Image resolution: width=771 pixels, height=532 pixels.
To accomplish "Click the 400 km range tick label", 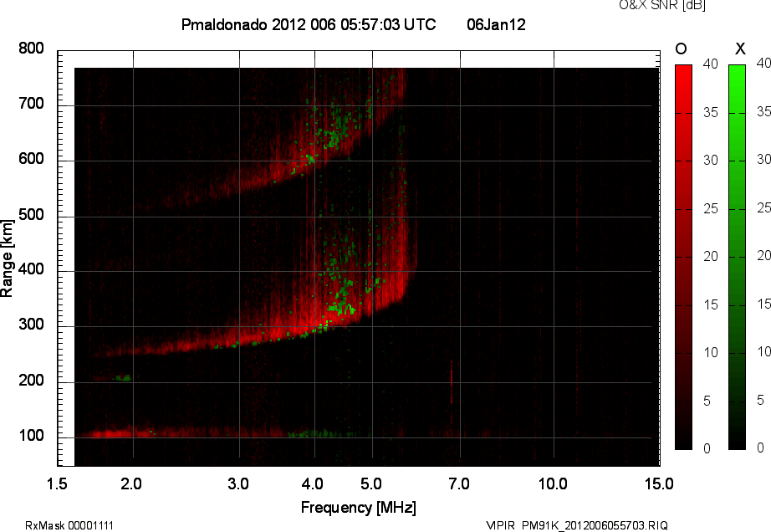I will pos(31,269).
